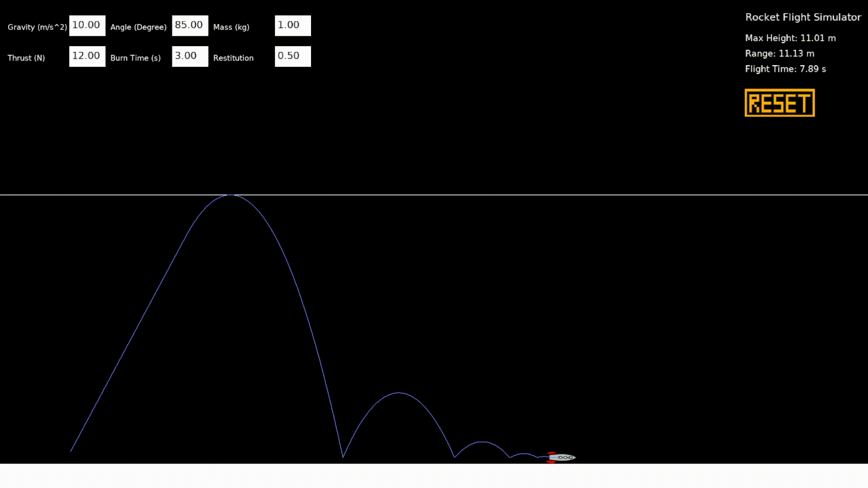
Task: Click the Range 11.13 m readout
Action: pos(779,53)
